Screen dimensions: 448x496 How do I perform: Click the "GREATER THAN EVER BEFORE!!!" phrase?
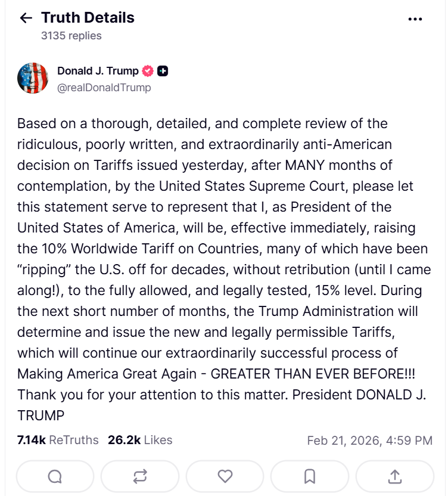pyautogui.click(x=313, y=374)
